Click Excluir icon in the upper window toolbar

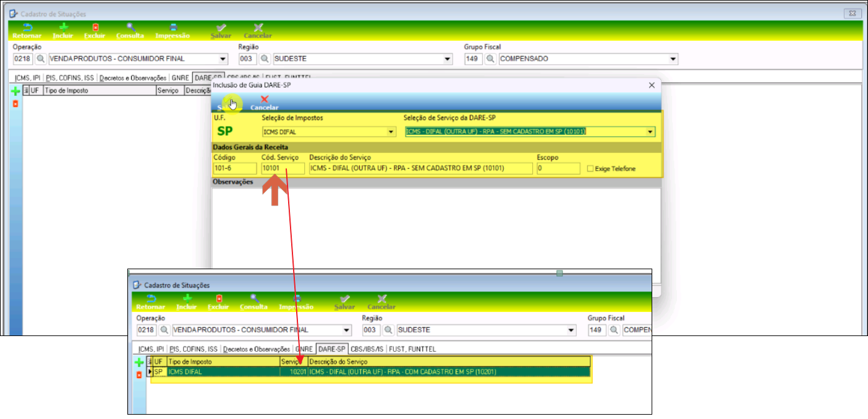[x=95, y=27]
